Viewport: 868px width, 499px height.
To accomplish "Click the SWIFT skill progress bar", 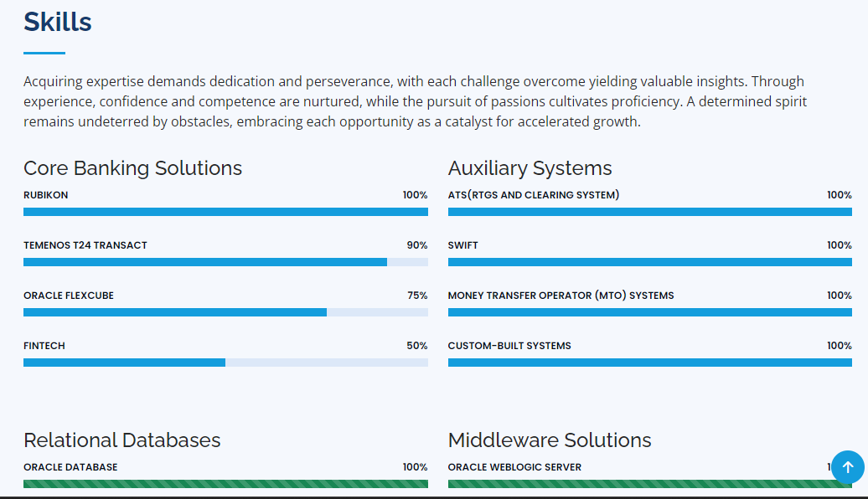I will click(x=649, y=262).
